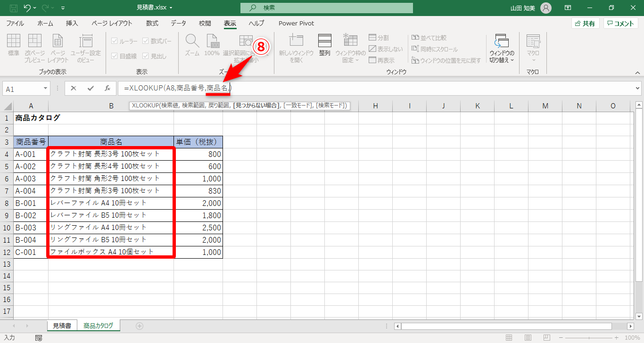Viewport: 644px width, 343px height.
Task: Open the データ tab
Action: click(x=178, y=23)
